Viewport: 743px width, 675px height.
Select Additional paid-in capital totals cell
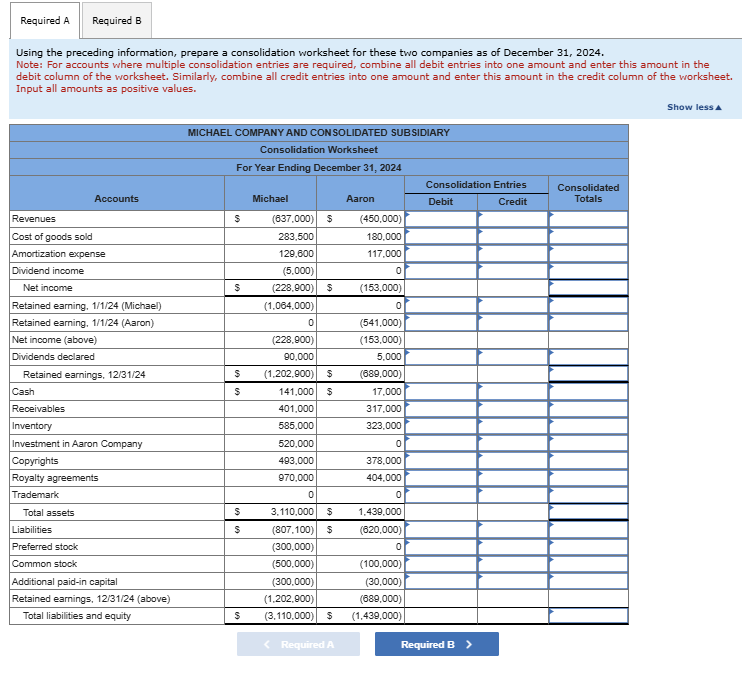589,581
